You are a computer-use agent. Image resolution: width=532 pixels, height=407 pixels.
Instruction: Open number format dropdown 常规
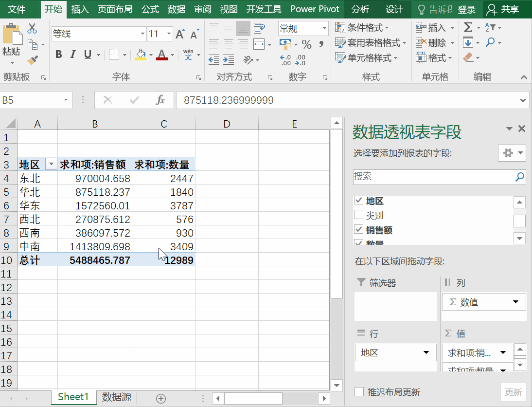[324, 28]
